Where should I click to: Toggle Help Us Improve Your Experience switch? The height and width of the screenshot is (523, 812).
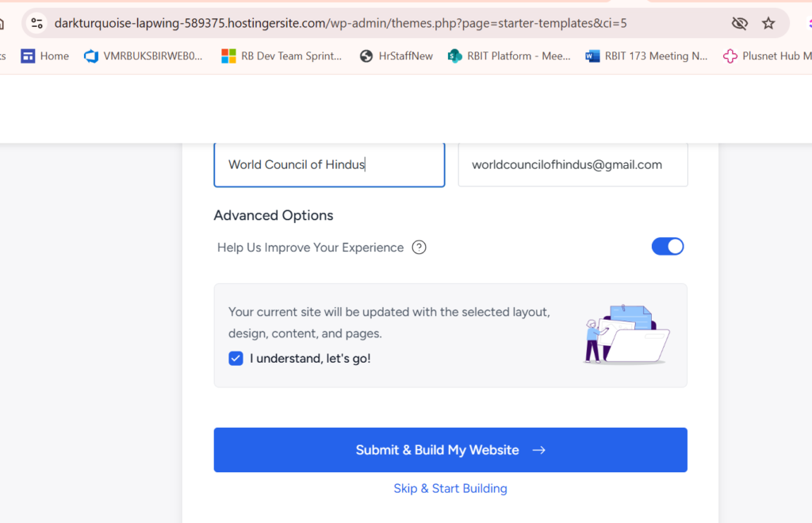668,247
